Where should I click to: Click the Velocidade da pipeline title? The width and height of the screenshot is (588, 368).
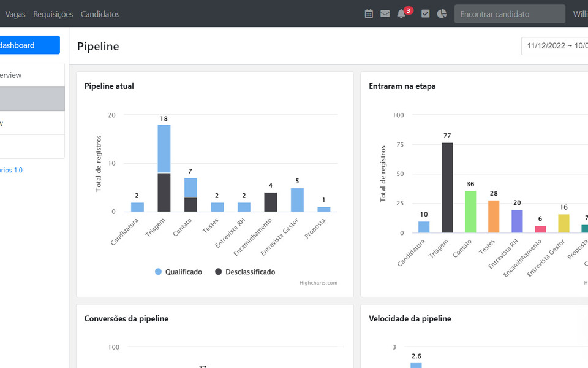point(410,318)
